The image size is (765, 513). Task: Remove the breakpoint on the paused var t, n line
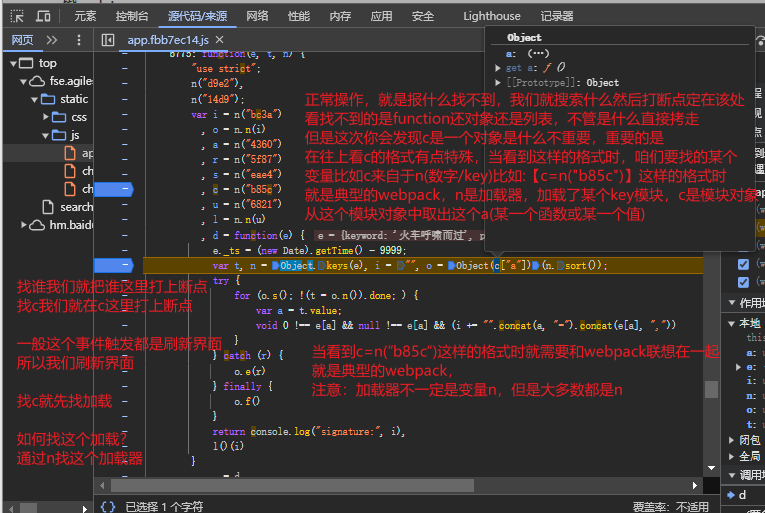[x=114, y=265]
